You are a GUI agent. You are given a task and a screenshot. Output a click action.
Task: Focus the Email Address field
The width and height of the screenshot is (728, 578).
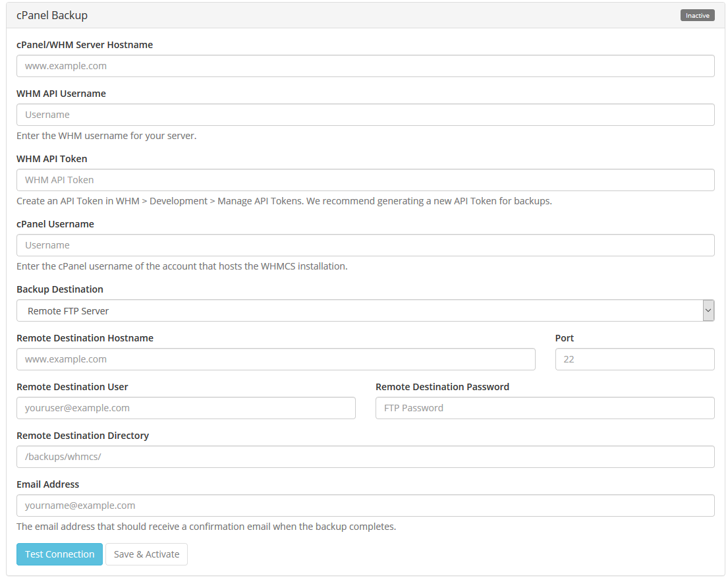click(366, 506)
